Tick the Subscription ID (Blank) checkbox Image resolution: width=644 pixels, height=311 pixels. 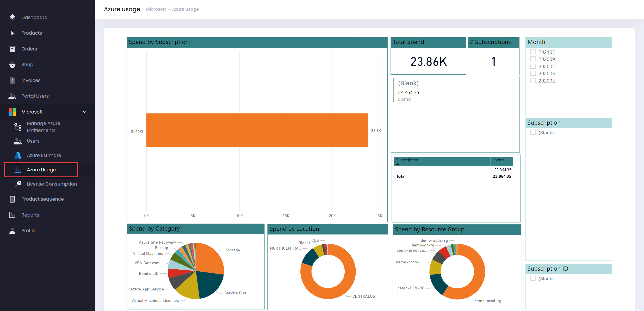[533, 278]
